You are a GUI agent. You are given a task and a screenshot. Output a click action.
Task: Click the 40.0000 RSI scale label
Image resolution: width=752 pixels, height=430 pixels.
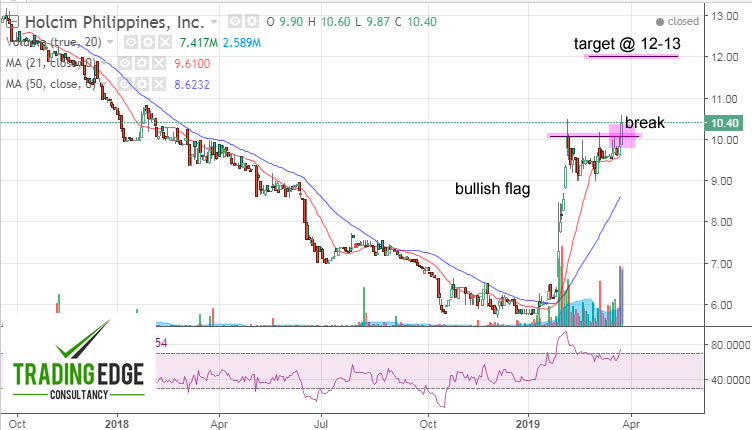[x=730, y=380]
